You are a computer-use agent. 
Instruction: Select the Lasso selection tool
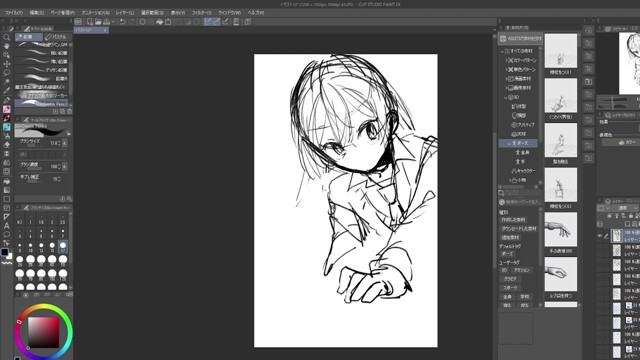click(7, 73)
